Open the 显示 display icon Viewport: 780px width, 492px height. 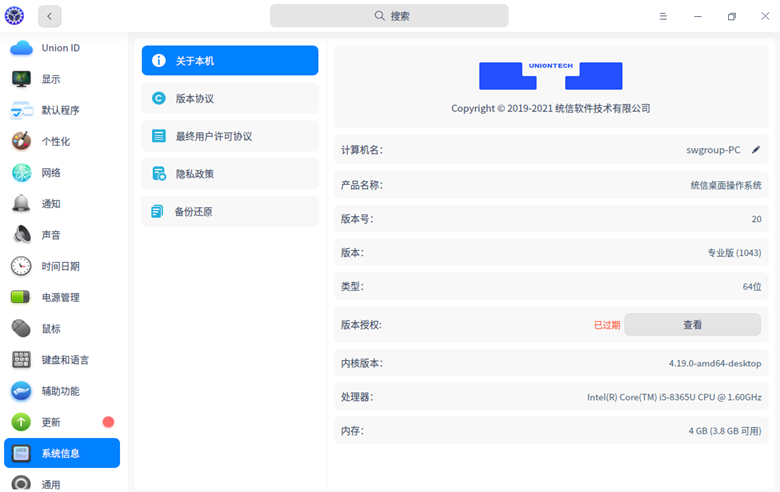click(21, 79)
